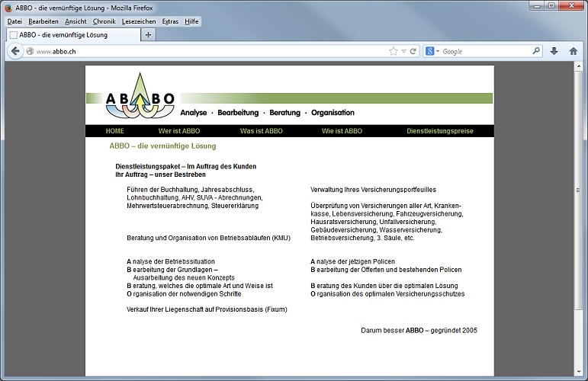This screenshot has width=588, height=381.
Task: Go to the Dienstleistungspreise page
Action: point(440,131)
